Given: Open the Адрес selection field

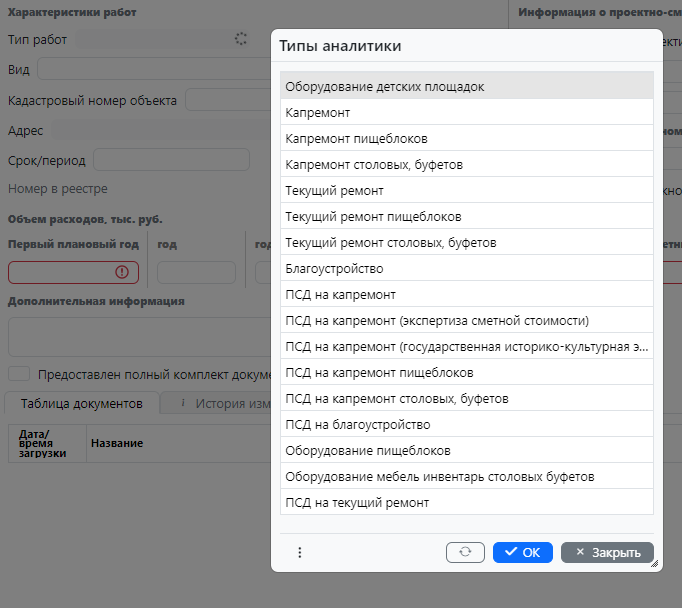Looking at the screenshot, I should click(x=160, y=130).
